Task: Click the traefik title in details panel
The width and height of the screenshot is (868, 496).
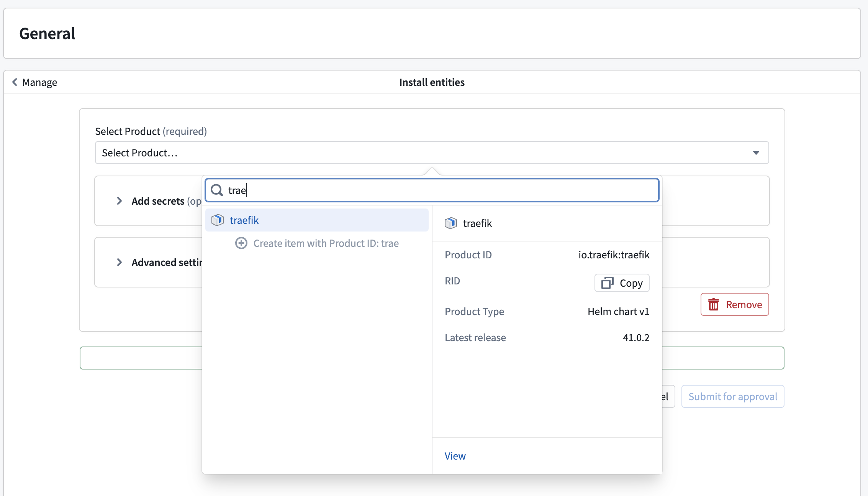Action: click(x=477, y=223)
